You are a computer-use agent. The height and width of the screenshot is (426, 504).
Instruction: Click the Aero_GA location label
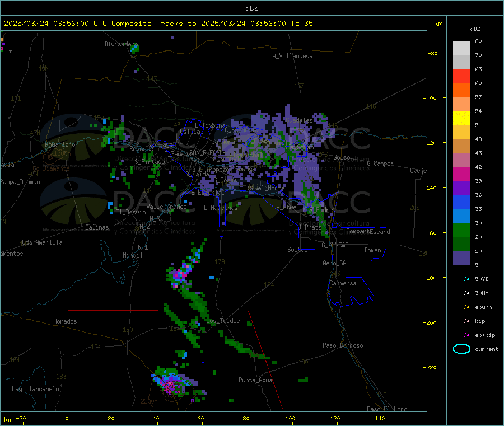click(x=334, y=263)
